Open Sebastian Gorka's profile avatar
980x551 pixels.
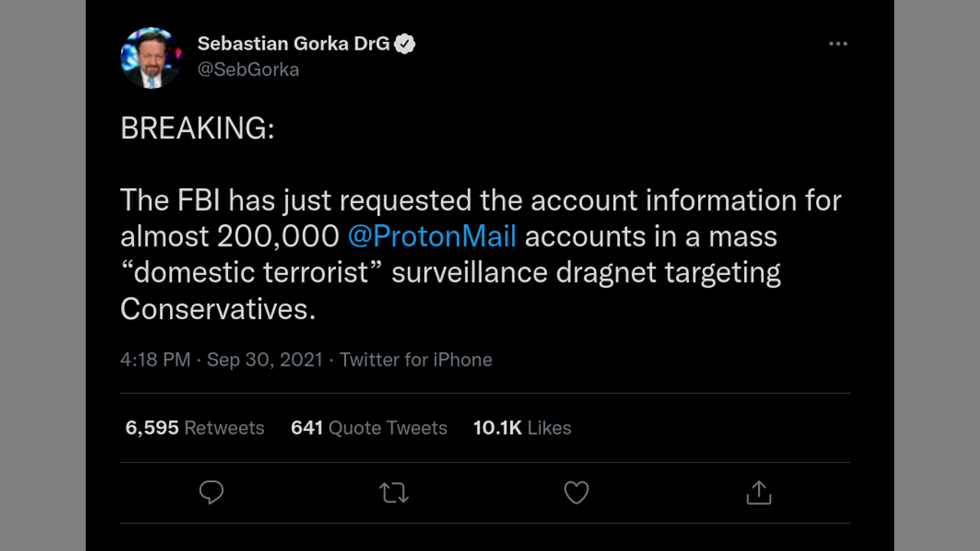pos(151,57)
